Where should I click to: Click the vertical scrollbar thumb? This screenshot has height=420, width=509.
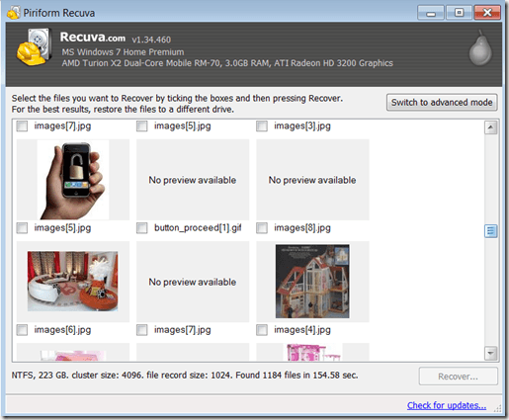pyautogui.click(x=491, y=231)
